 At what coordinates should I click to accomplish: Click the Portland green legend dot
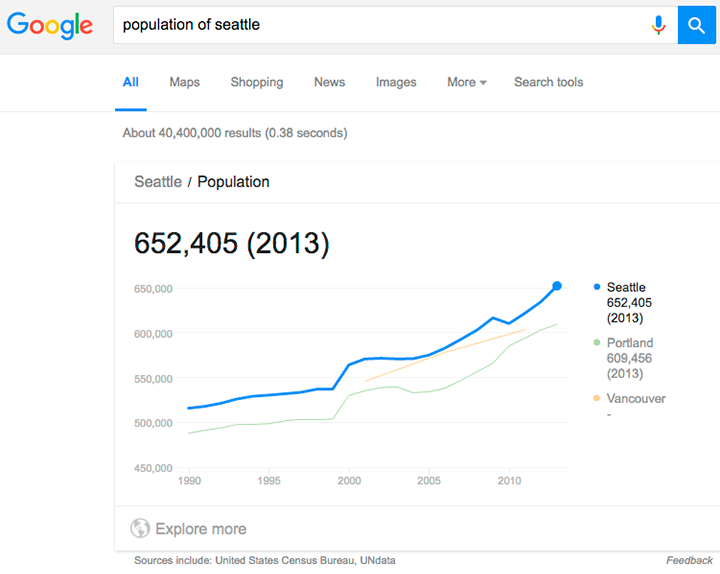pos(596,343)
